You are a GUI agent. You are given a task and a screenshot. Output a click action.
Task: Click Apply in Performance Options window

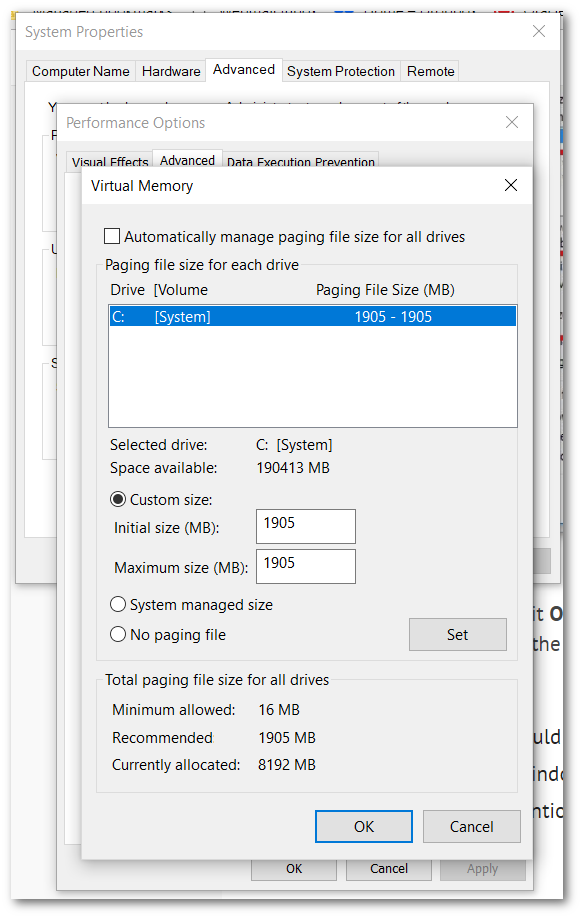click(x=482, y=869)
